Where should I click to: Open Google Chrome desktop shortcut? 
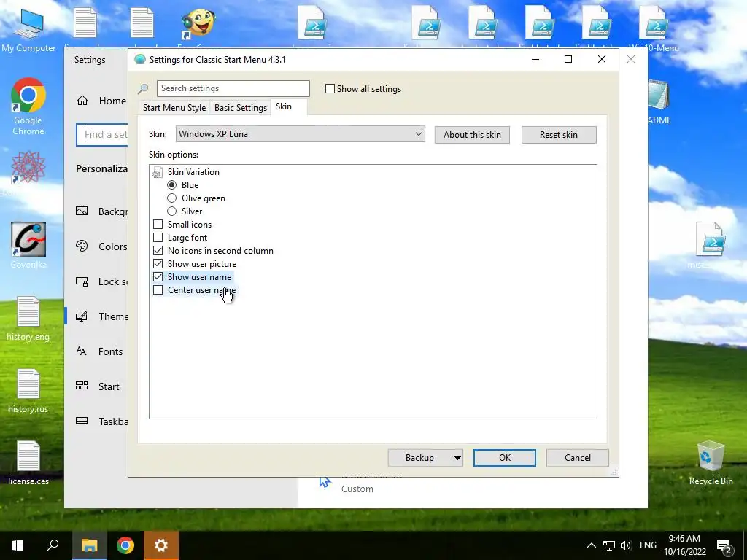[28, 106]
